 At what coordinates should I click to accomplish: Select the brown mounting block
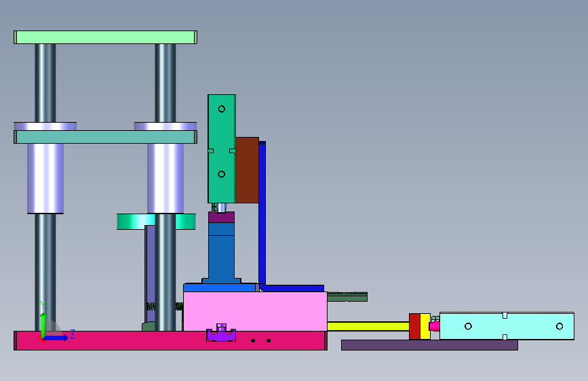247,170
